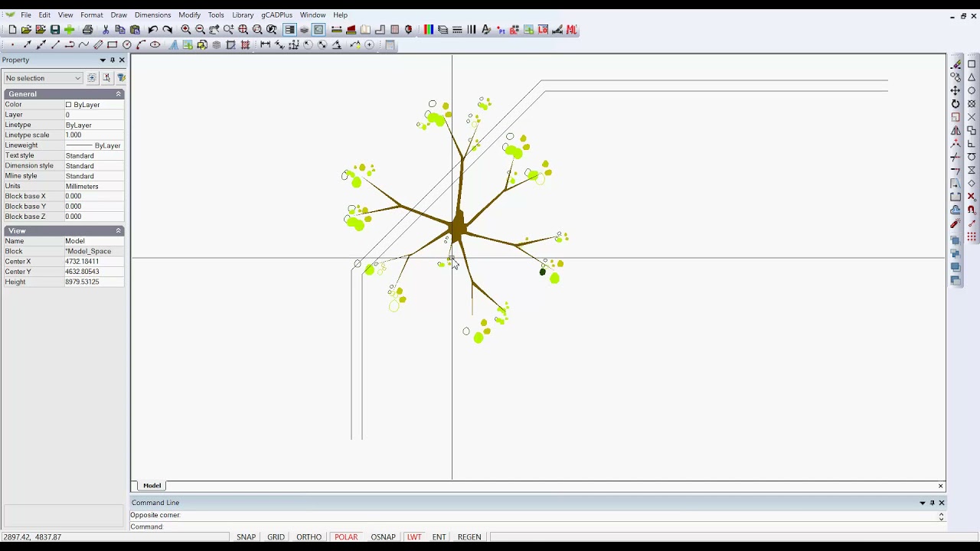Open the Draw menu

click(x=119, y=15)
